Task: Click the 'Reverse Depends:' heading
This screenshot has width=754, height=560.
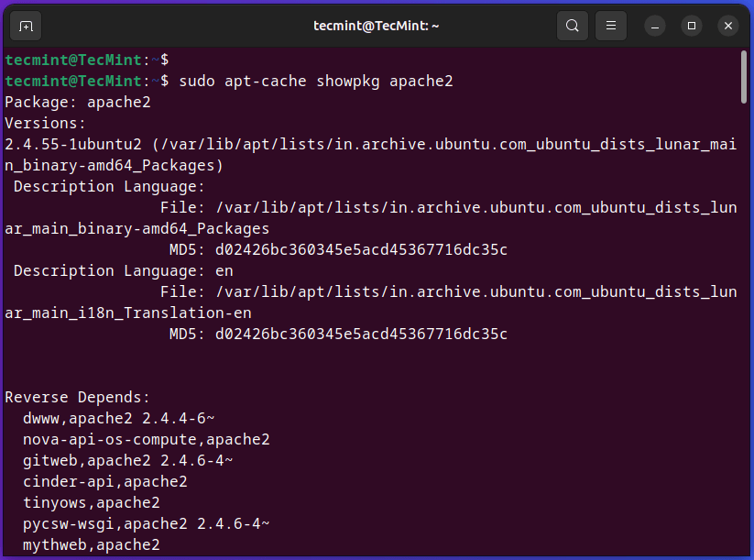Action: pyautogui.click(x=77, y=397)
